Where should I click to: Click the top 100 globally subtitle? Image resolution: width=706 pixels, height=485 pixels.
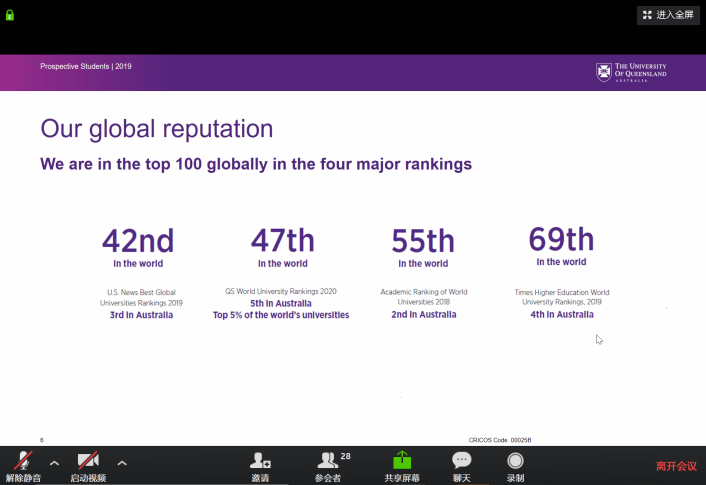point(256,164)
